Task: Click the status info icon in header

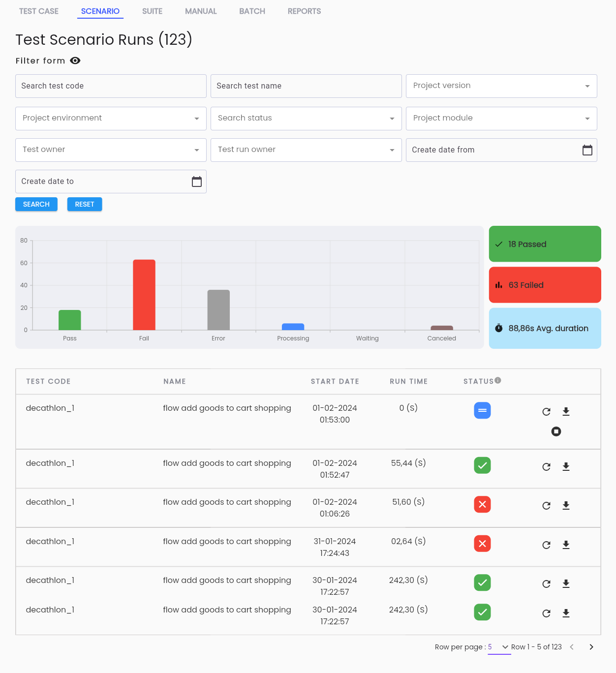Action: click(x=498, y=380)
